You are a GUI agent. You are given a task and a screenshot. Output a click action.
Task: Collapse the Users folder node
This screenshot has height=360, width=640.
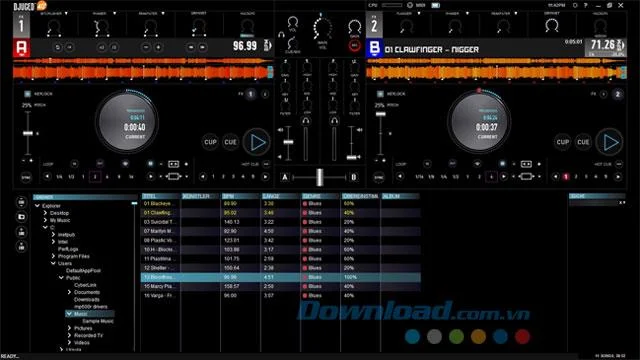(x=53, y=263)
